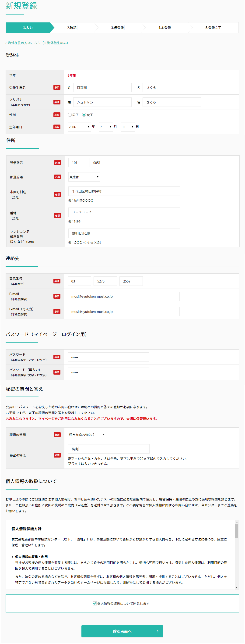Image resolution: width=245 pixels, height=644 pixels.
Task: Click the 1.入力 step tab
Action: pos(28,28)
